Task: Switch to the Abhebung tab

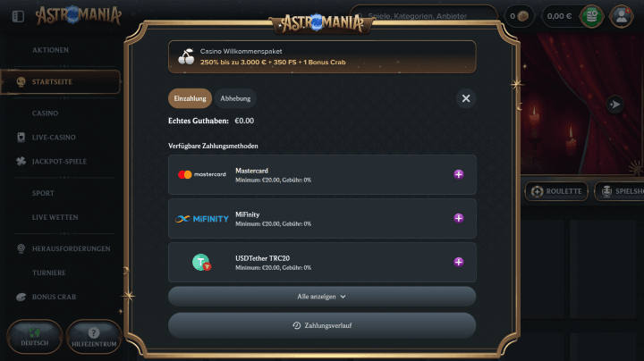Action: pos(235,98)
